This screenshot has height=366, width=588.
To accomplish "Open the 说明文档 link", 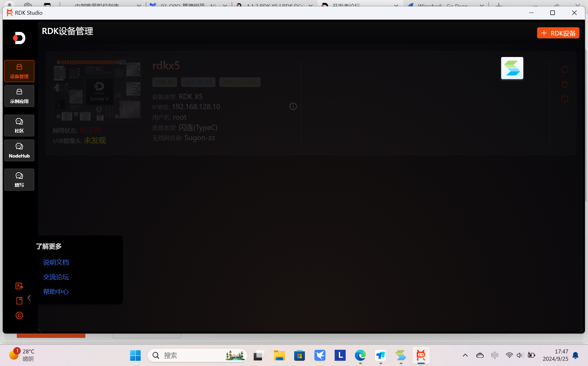I will pos(56,262).
